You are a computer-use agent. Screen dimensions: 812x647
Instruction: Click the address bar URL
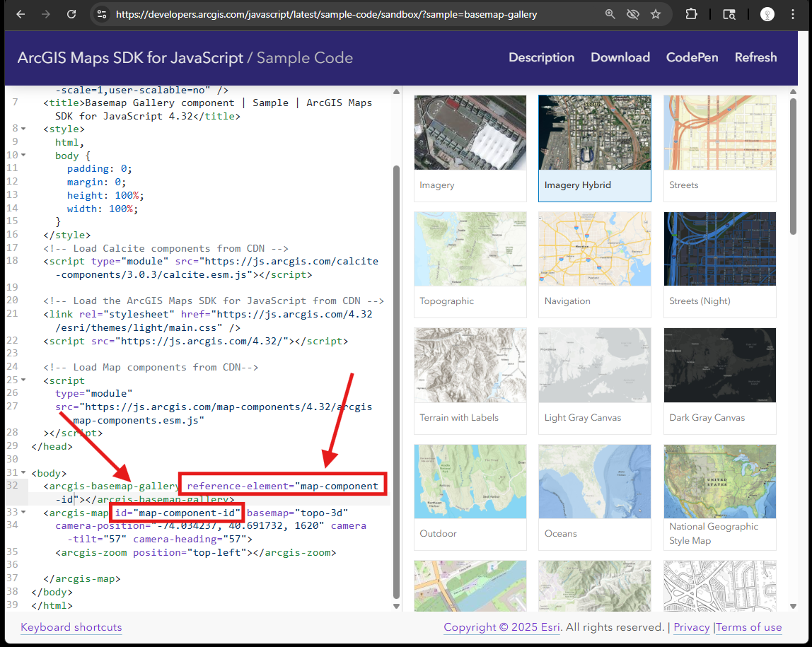pyautogui.click(x=326, y=14)
